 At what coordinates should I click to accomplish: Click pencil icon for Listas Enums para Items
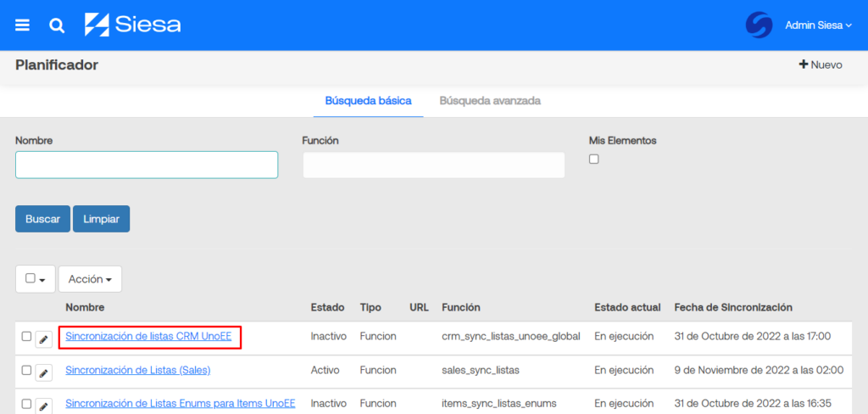point(44,405)
